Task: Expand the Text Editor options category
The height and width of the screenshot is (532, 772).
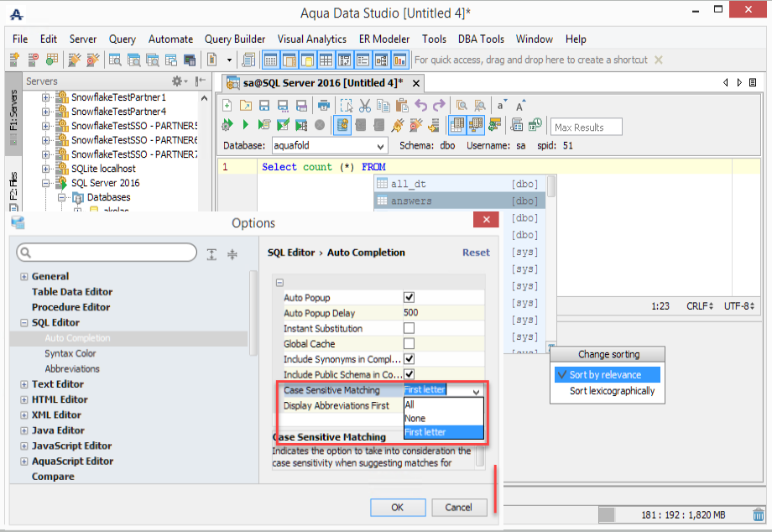Action: (x=23, y=384)
